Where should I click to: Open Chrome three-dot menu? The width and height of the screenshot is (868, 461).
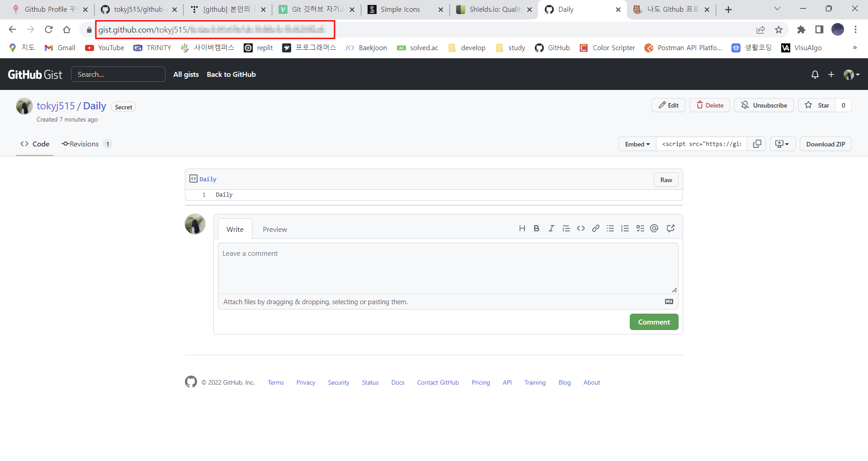click(855, 29)
